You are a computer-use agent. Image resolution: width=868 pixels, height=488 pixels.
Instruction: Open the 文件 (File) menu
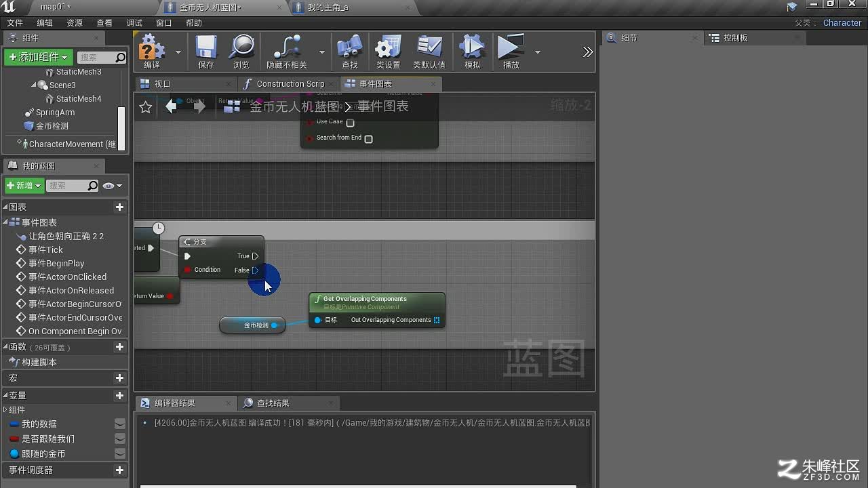pyautogui.click(x=15, y=23)
